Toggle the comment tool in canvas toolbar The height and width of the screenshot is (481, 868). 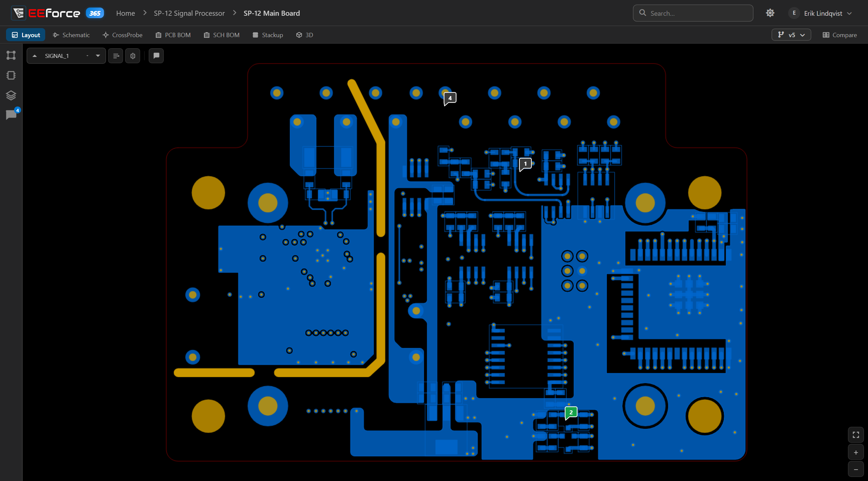coord(156,56)
